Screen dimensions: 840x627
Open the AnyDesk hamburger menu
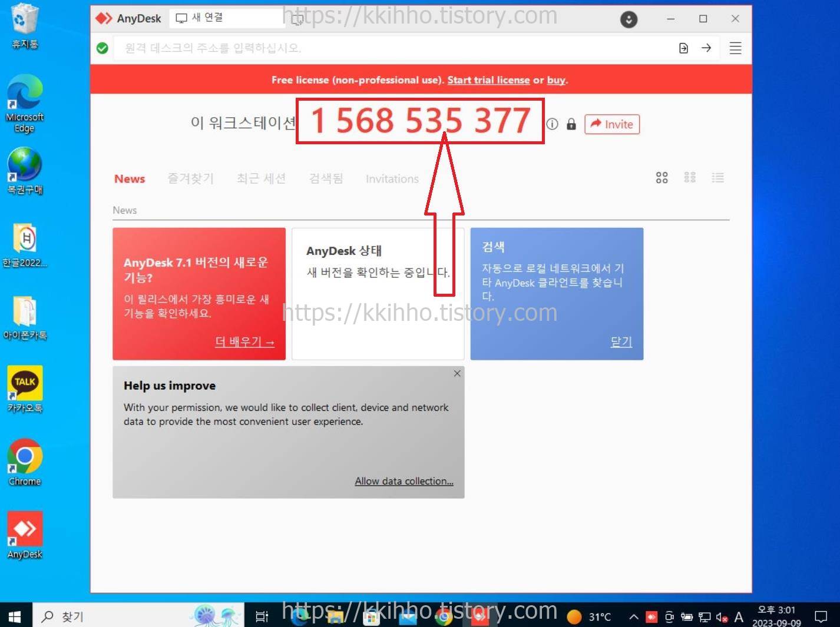735,48
